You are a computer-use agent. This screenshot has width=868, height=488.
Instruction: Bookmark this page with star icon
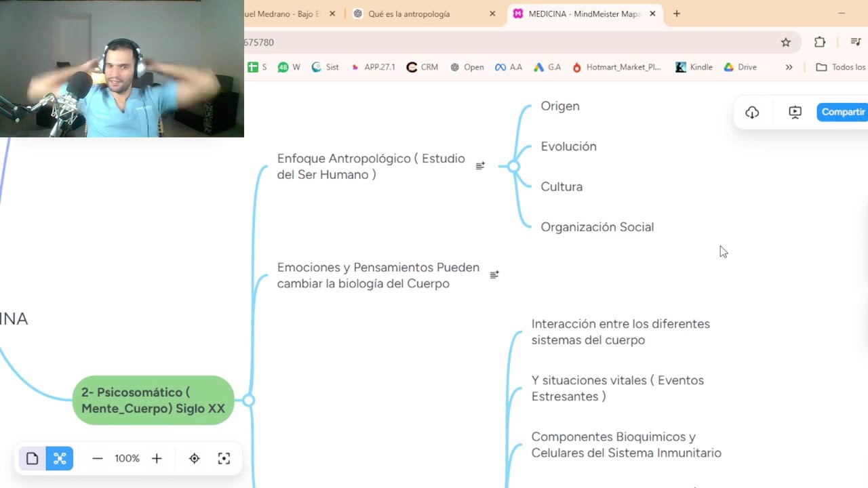pos(786,42)
